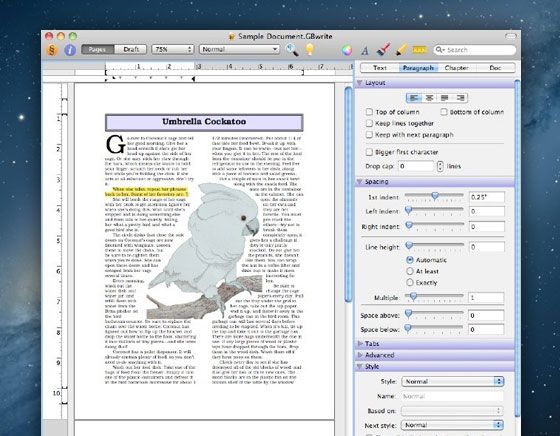Click the Left indent value field
560x436 pixels.
[x=487, y=211]
